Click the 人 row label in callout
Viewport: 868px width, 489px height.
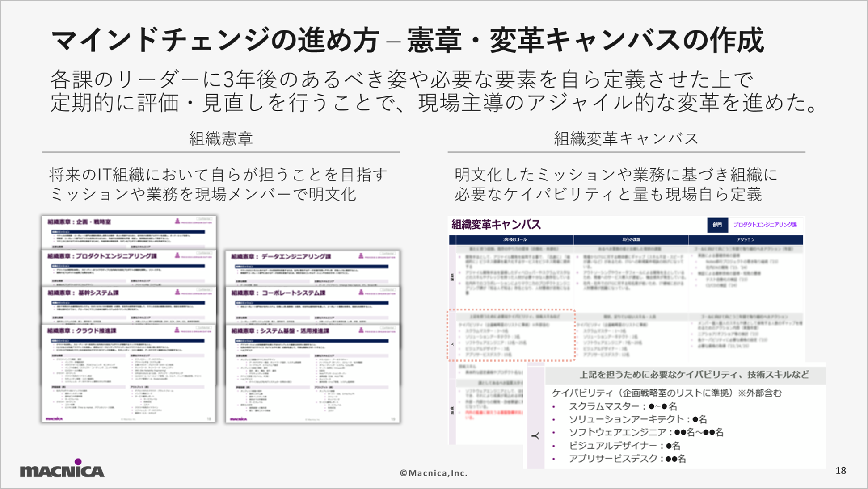point(535,436)
